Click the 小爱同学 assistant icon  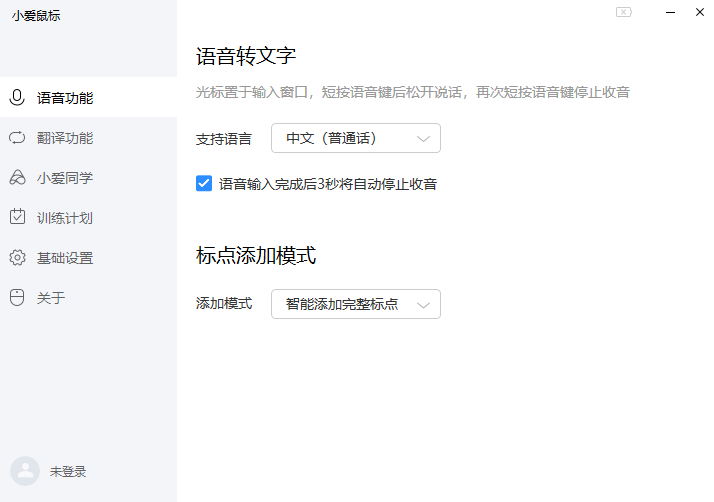[17, 178]
